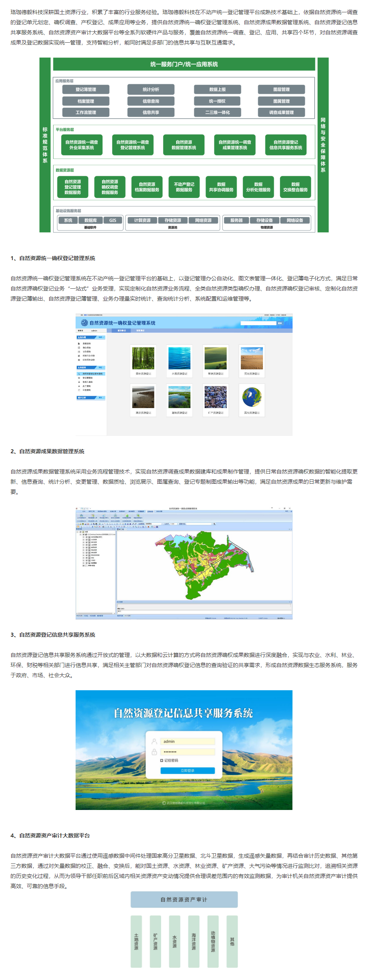
Task: Click the blue swirl logo of registration system
Action: point(84,323)
